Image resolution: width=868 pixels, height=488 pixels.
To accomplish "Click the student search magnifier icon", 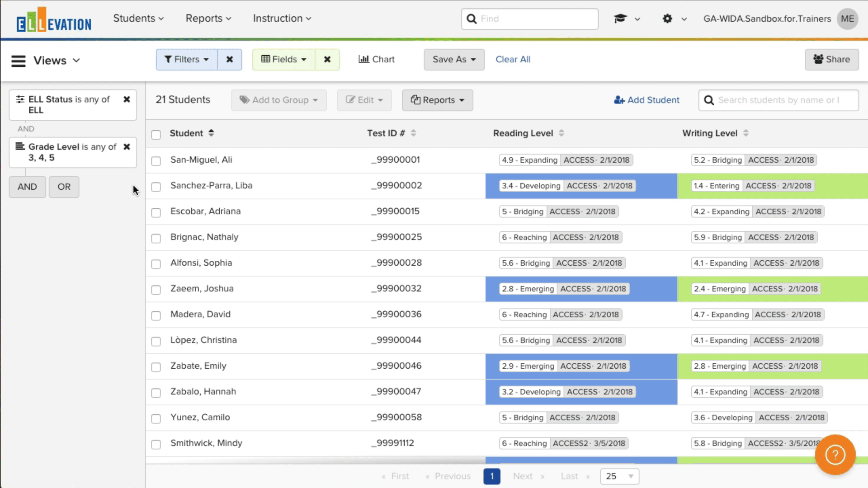I will pos(709,100).
